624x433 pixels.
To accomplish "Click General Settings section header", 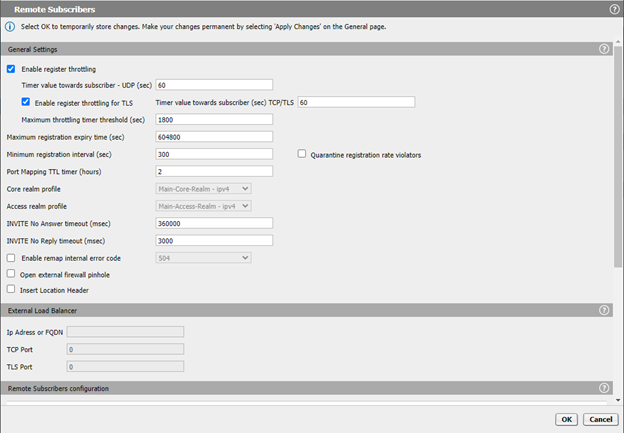I will (x=306, y=49).
